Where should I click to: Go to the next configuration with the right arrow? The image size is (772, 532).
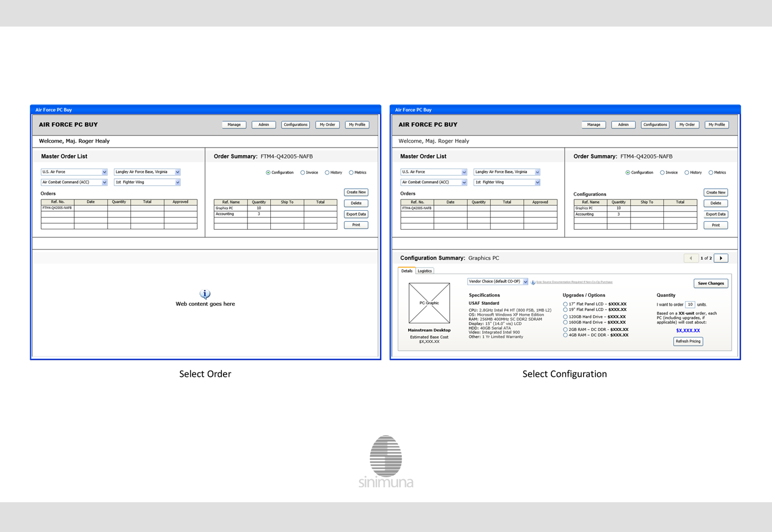(721, 258)
